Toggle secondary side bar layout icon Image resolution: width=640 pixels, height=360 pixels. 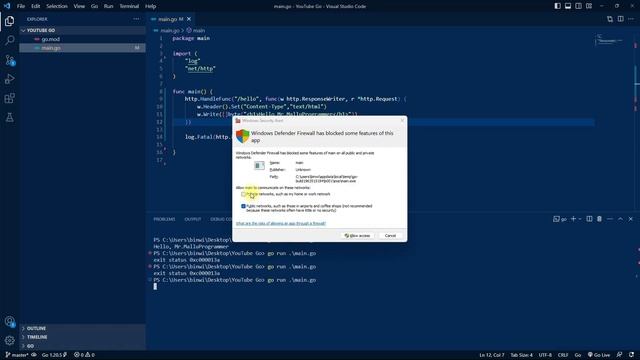pyautogui.click(x=578, y=6)
